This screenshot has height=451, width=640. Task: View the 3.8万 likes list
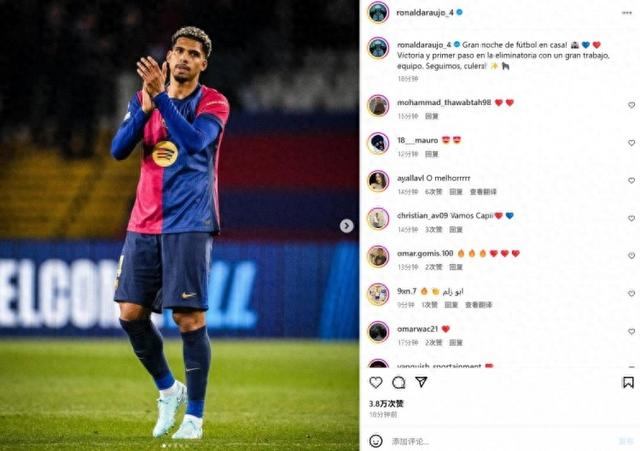pyautogui.click(x=386, y=404)
